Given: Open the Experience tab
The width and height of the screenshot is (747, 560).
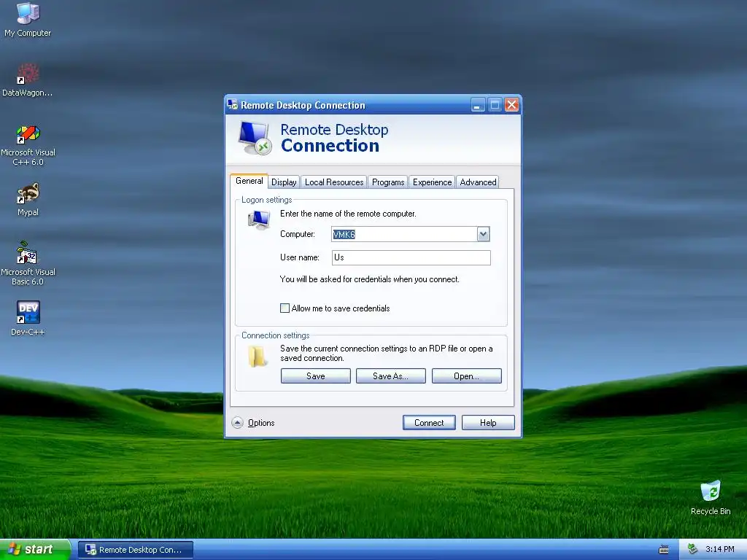Looking at the screenshot, I should coord(432,182).
